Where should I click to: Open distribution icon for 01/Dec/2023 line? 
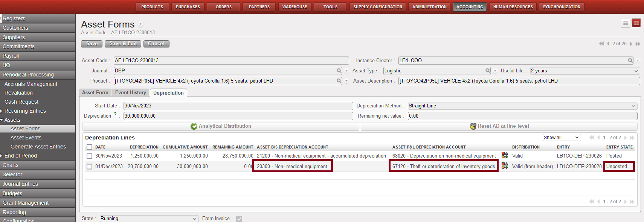click(x=505, y=166)
